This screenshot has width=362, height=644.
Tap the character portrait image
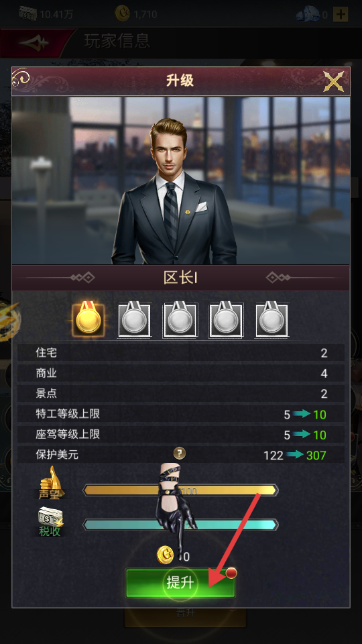[180, 180]
